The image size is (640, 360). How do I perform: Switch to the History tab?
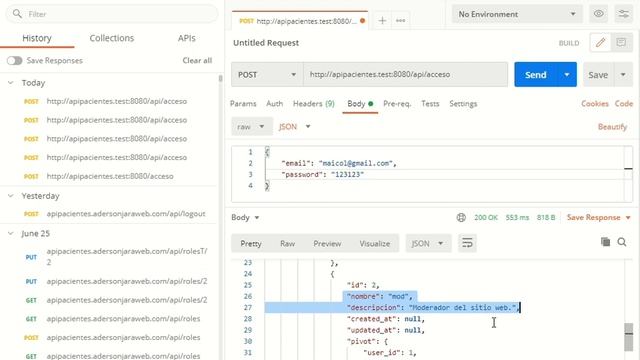click(x=37, y=38)
